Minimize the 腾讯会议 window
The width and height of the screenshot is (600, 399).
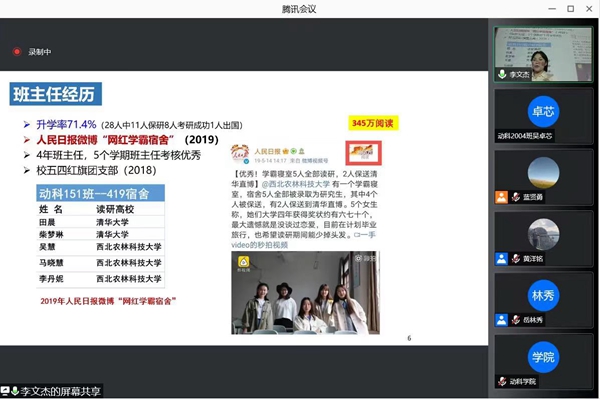coord(552,9)
